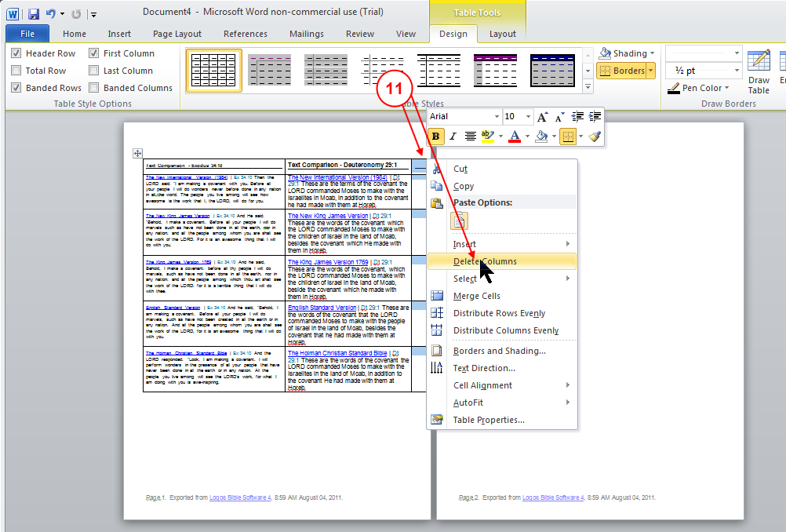This screenshot has height=532, width=786.
Task: Open the pen line style dropdown
Action: 737,53
